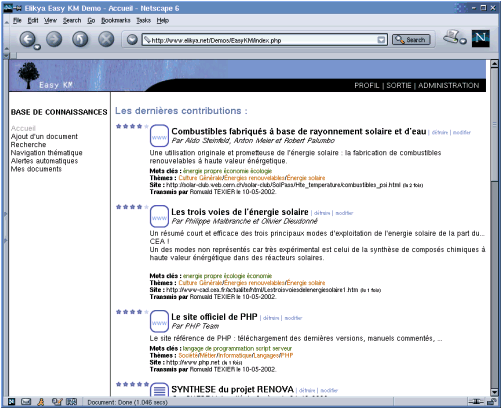Reload the page with the Reload button
This screenshot has height=409, width=502.
[x=80, y=39]
